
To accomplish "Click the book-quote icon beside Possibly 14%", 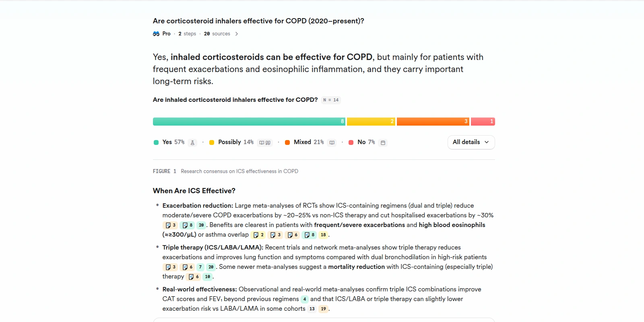I will (265, 142).
